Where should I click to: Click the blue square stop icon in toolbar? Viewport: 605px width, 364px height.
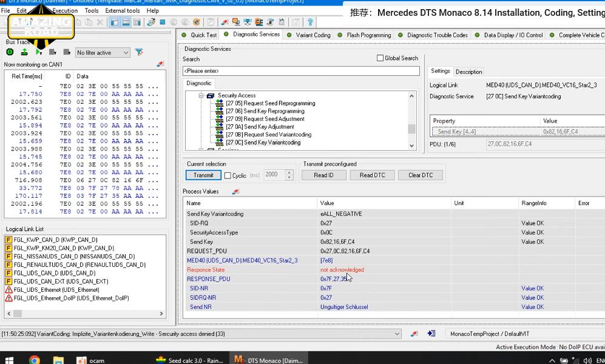(x=163, y=22)
